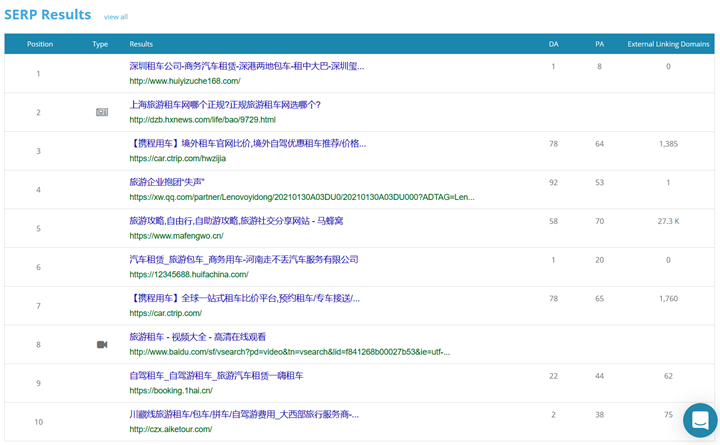
Task: Open the 马蜂窝 travel guide result
Action: [x=236, y=221]
